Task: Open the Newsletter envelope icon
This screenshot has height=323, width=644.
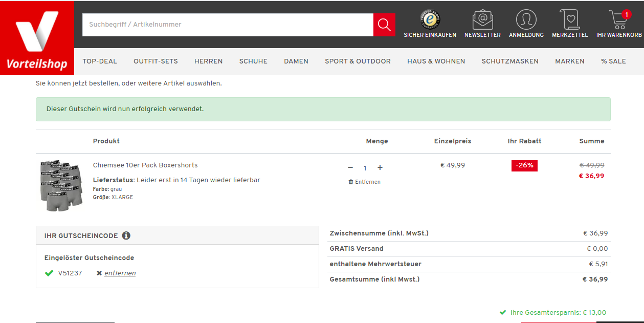Action: (482, 24)
